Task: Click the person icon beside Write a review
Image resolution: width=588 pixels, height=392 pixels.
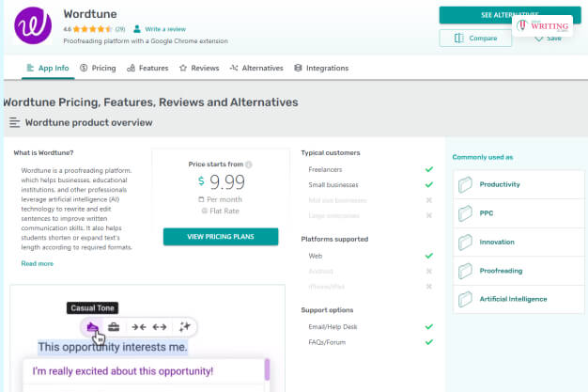Action: tap(137, 29)
